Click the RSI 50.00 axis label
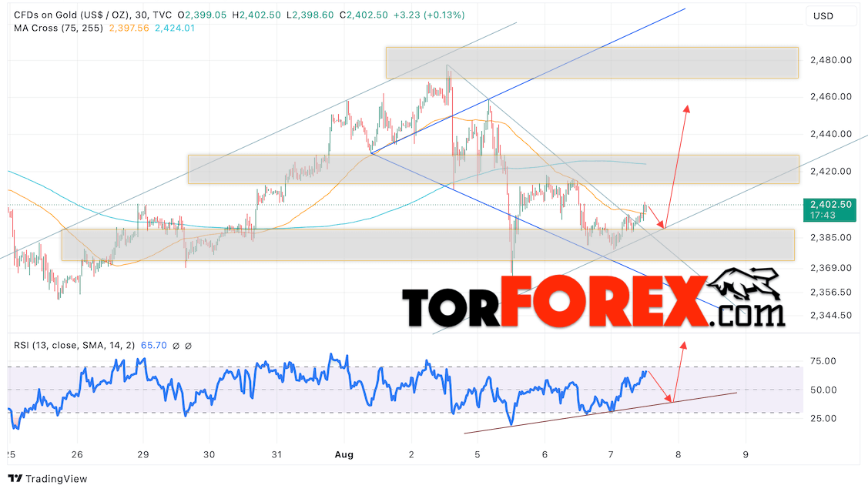This screenshot has height=492, width=868. (823, 390)
